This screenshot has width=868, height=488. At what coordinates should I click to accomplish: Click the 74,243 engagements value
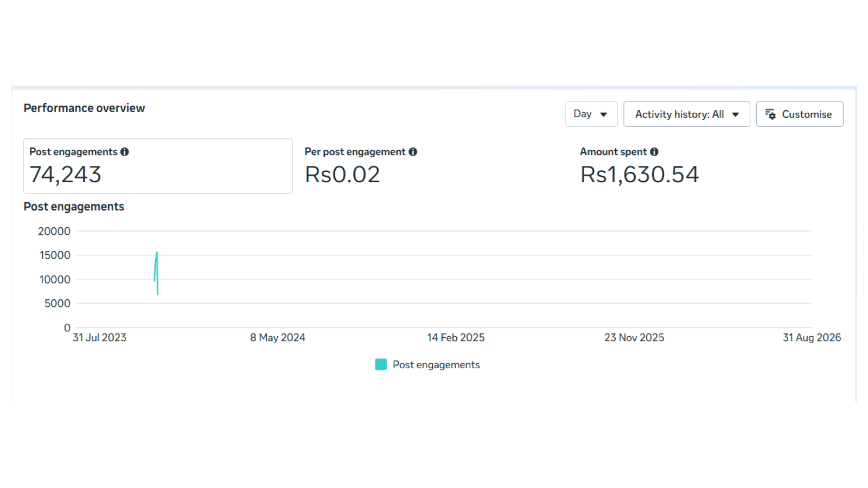coord(65,175)
